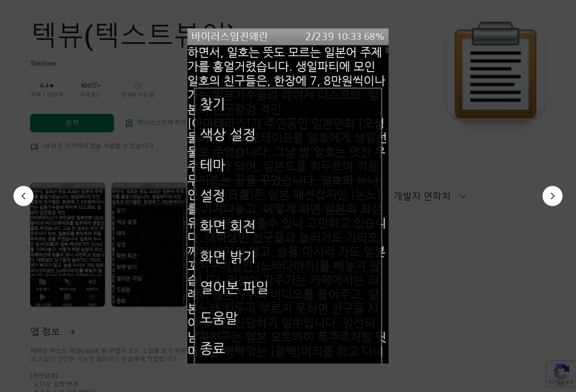Click 페이지 이동 icon in first thumbnail
Viewport: 576px width, 392px height.
tap(67, 281)
